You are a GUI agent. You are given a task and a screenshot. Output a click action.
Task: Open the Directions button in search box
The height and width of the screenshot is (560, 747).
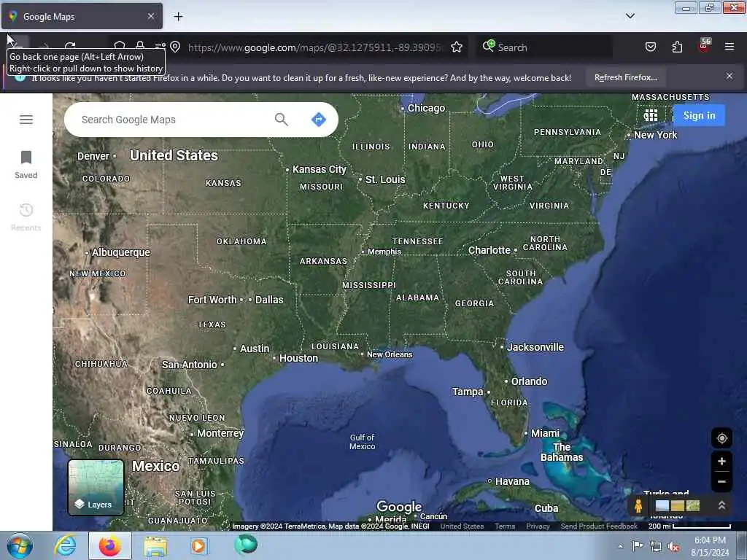(x=319, y=120)
